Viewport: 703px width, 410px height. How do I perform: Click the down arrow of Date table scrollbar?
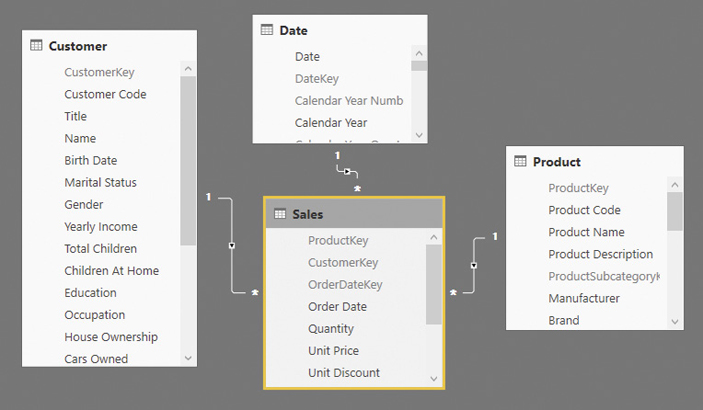pyautogui.click(x=419, y=135)
